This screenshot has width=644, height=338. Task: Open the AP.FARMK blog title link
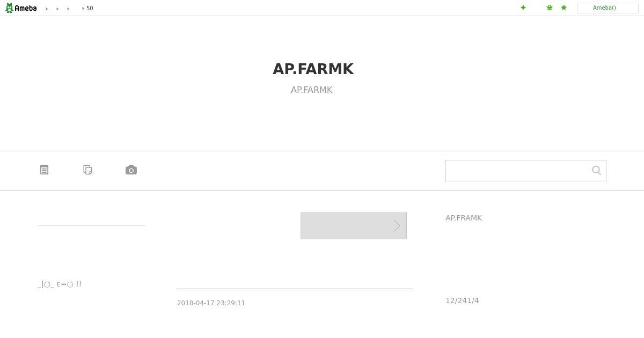pyautogui.click(x=313, y=69)
